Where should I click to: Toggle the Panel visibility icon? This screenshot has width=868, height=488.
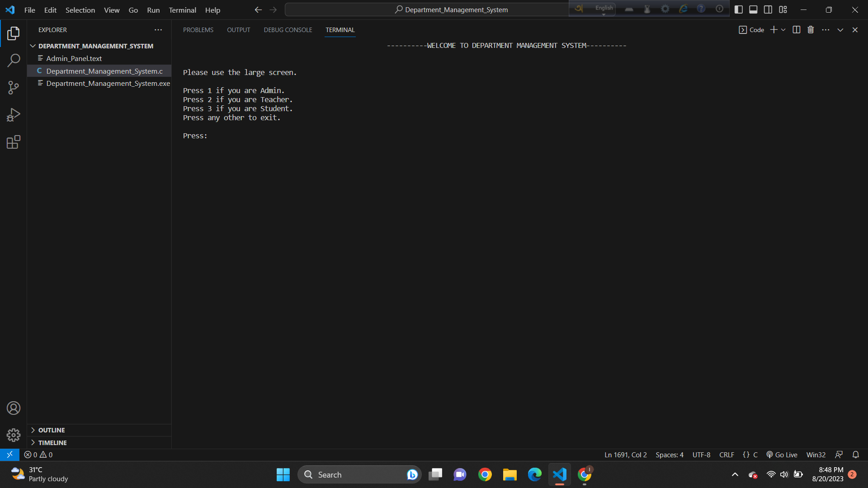(x=753, y=9)
